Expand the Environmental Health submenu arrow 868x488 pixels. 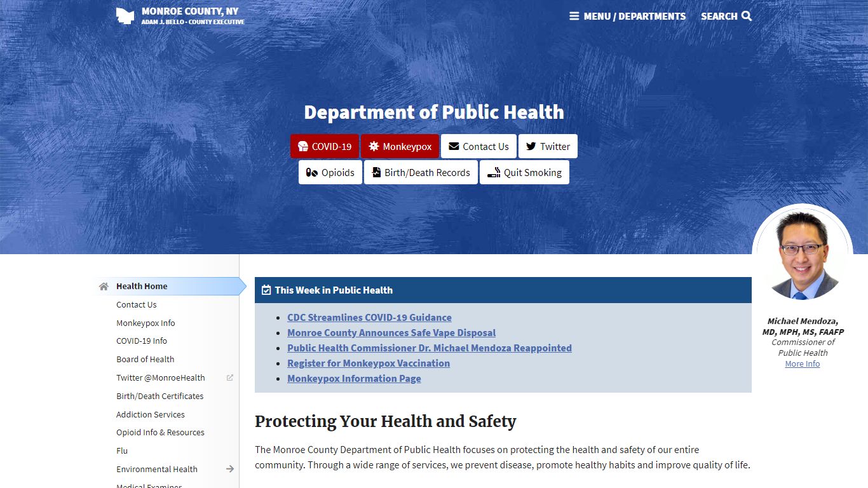click(x=230, y=469)
